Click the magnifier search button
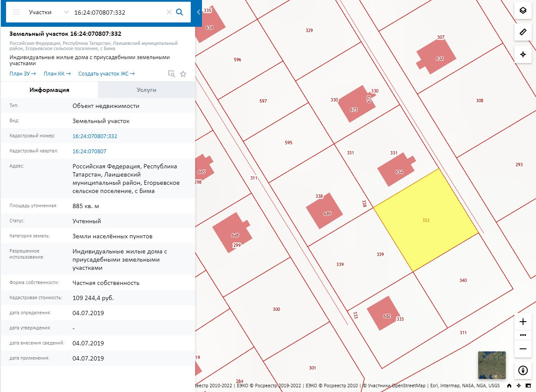Viewport: 536px width, 392px height. tap(180, 12)
